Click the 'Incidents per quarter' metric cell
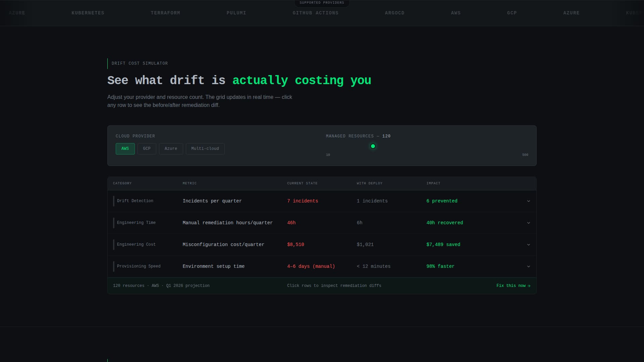Image resolution: width=644 pixels, height=362 pixels. point(212,201)
